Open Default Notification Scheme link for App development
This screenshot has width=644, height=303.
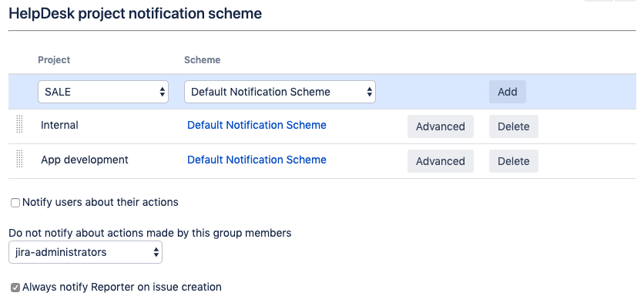click(x=257, y=160)
